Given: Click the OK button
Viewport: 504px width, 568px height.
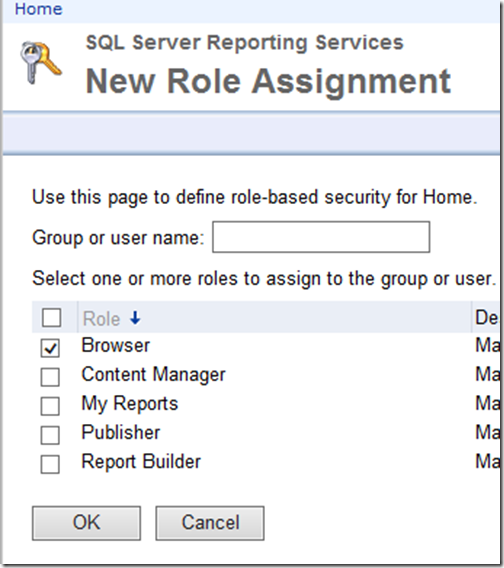Looking at the screenshot, I should coord(86,523).
